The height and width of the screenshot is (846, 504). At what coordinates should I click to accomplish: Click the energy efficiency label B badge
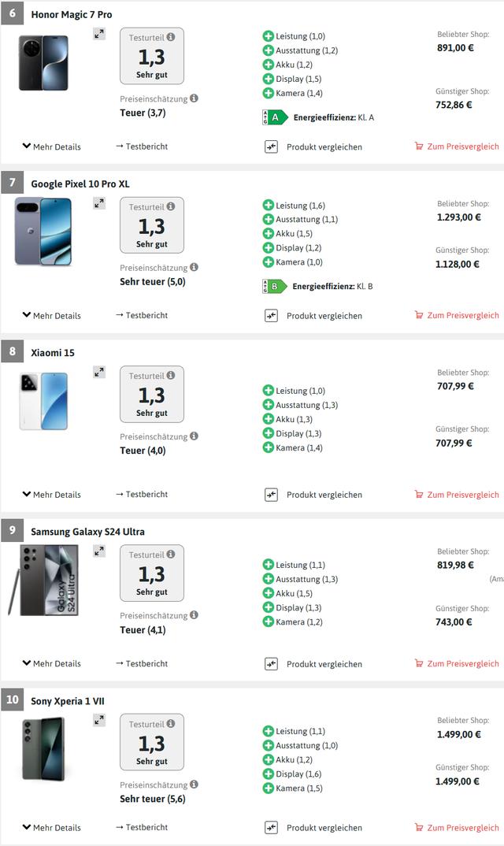pyautogui.click(x=273, y=287)
